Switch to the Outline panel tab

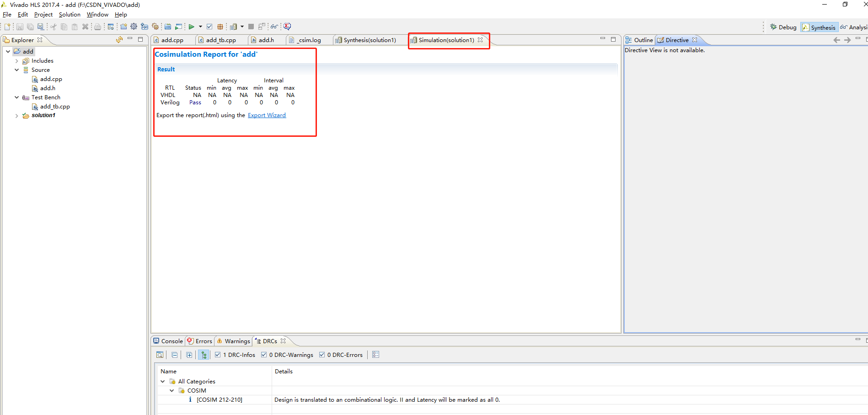click(639, 40)
